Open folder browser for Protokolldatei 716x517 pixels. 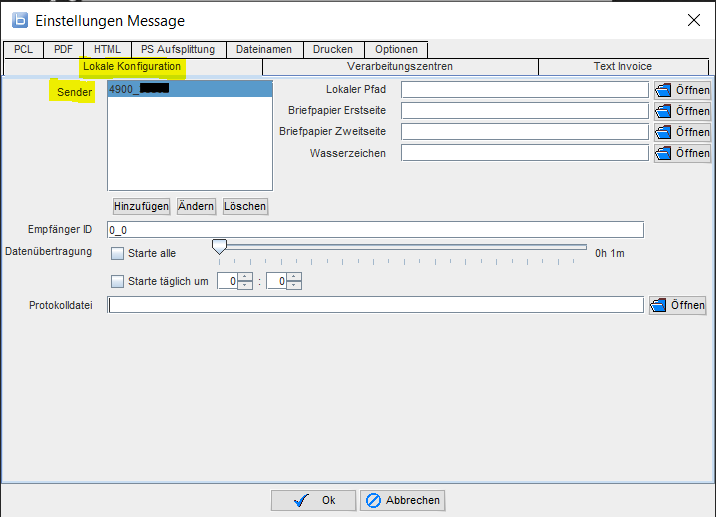(677, 305)
